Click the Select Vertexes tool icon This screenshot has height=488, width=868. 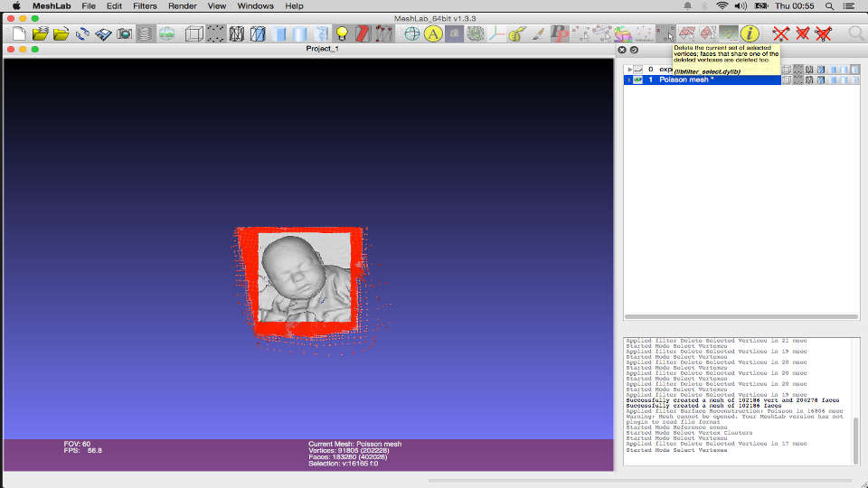(x=665, y=33)
